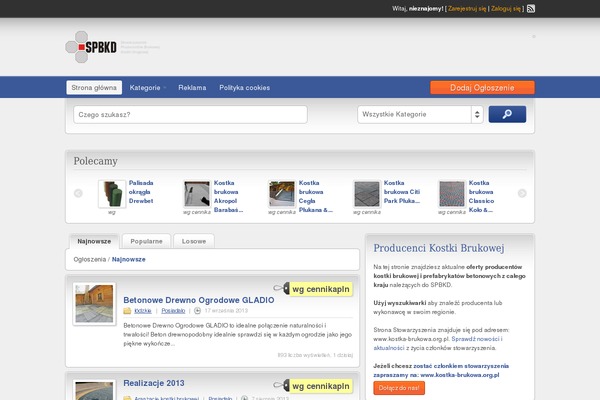The height and width of the screenshot is (400, 600).
Task: Open Kostka brukowa Akropol thumbnail
Action: [x=197, y=194]
